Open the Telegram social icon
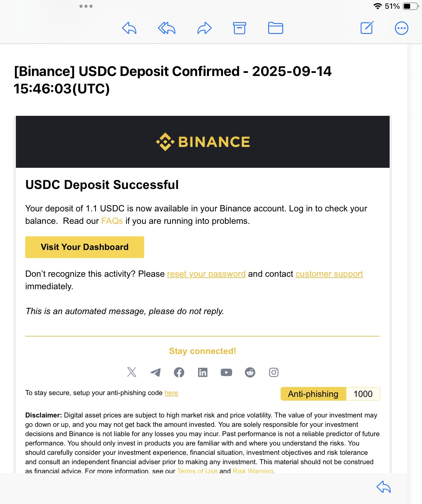 [155, 372]
